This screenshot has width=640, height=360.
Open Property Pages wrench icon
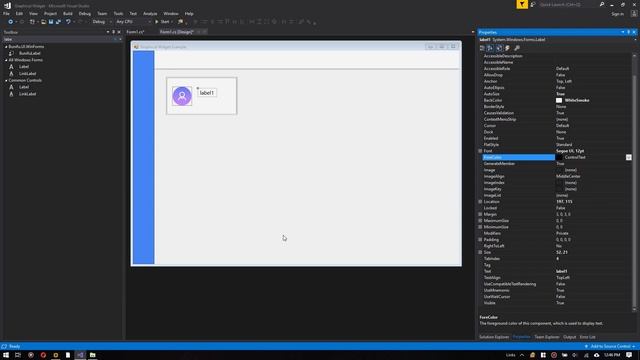coord(517,48)
